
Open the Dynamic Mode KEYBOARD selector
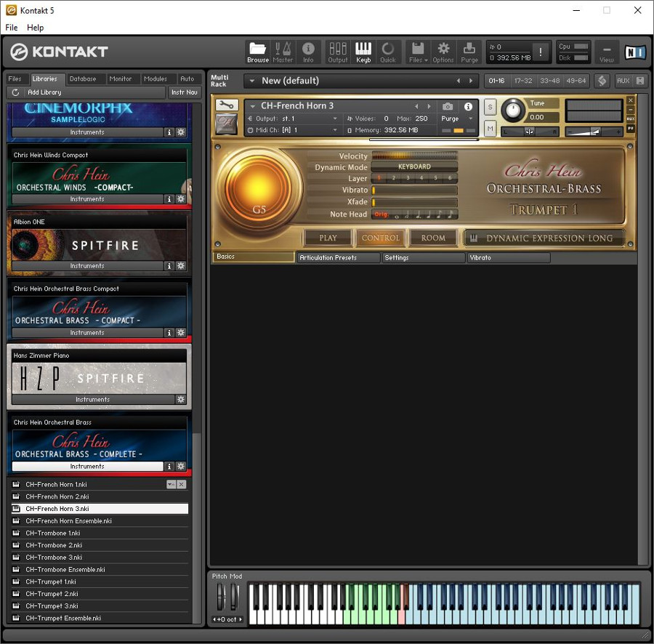tap(414, 166)
